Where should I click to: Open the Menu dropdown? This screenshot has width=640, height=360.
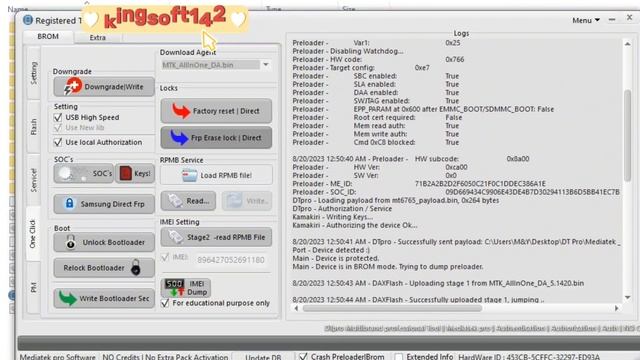[586, 20]
